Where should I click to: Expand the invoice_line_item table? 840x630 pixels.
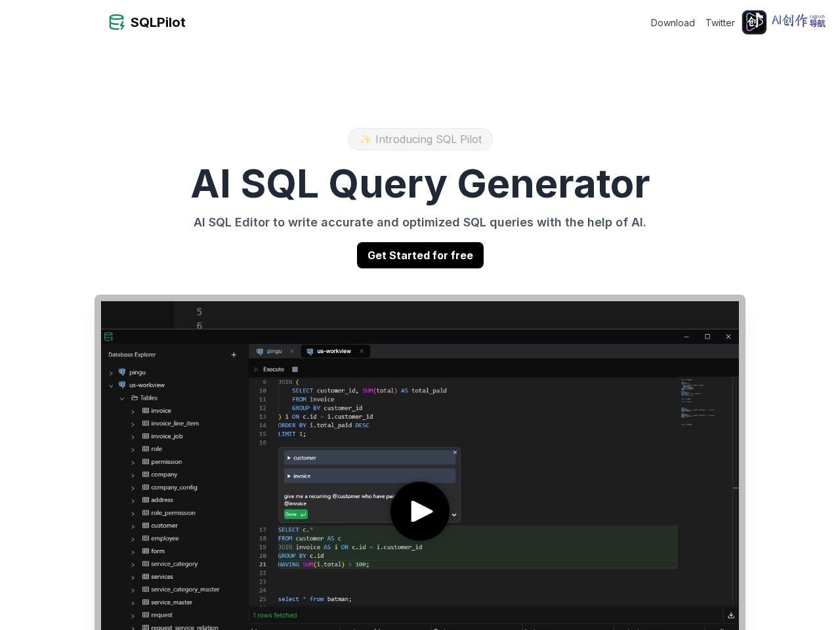click(x=133, y=424)
